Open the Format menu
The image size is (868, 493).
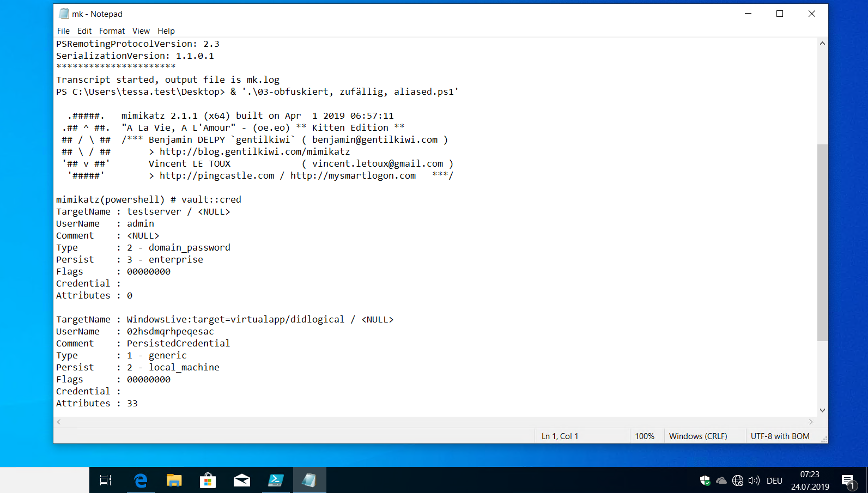112,31
